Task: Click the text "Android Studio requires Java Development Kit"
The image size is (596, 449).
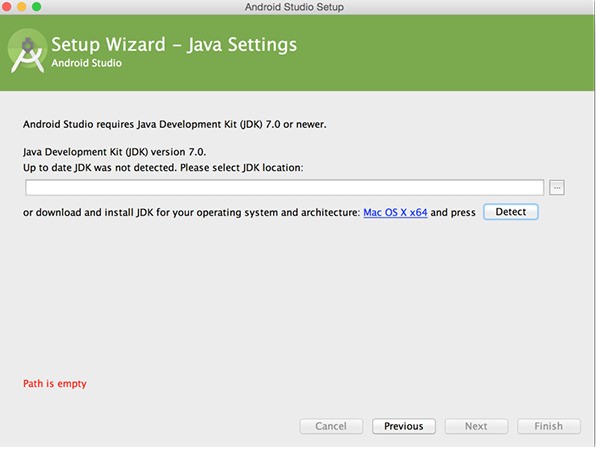Action: click(x=130, y=124)
